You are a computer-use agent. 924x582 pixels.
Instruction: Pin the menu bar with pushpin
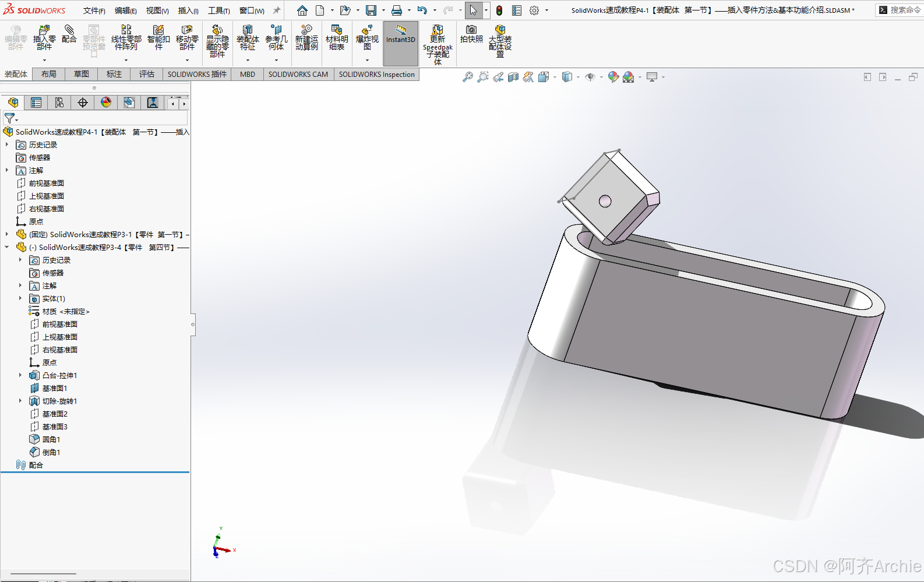pyautogui.click(x=277, y=10)
